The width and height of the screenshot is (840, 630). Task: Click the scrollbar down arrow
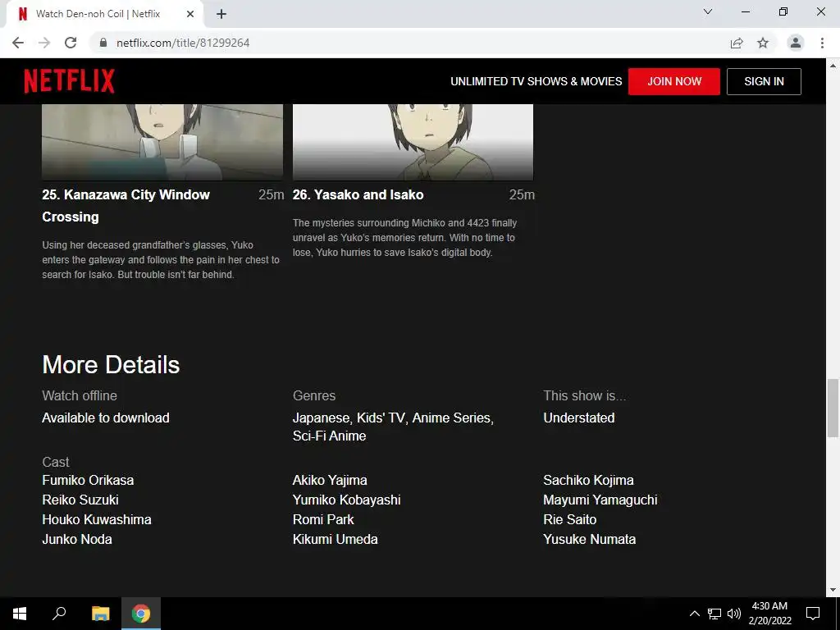pos(833,591)
